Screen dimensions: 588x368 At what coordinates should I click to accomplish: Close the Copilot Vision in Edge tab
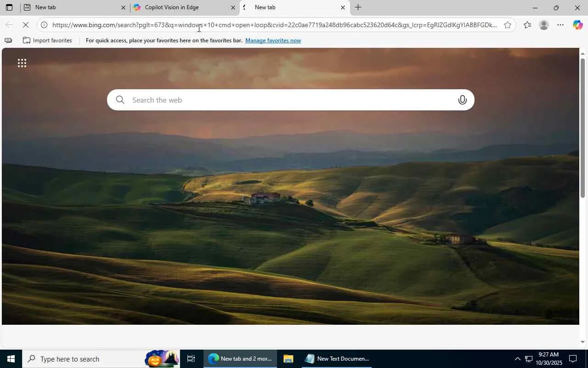tap(233, 7)
